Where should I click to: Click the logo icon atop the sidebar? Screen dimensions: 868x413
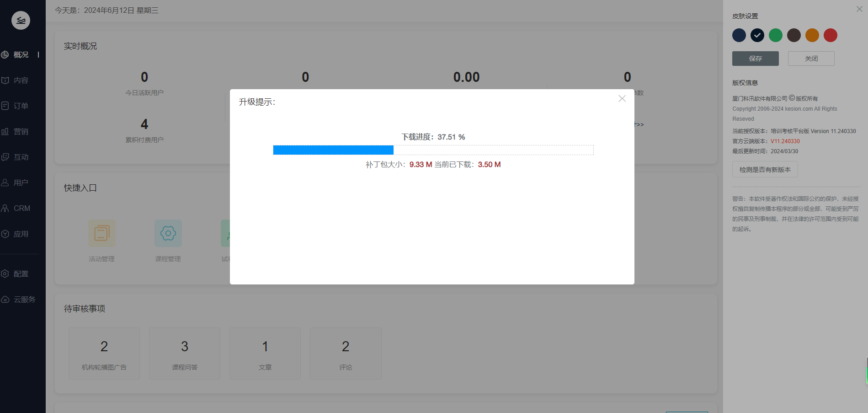(21, 20)
